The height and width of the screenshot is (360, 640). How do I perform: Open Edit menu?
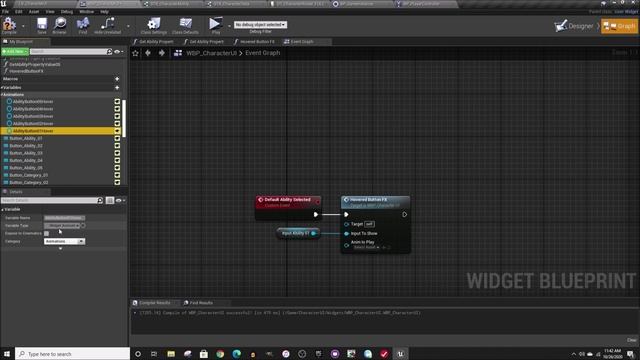19,12
